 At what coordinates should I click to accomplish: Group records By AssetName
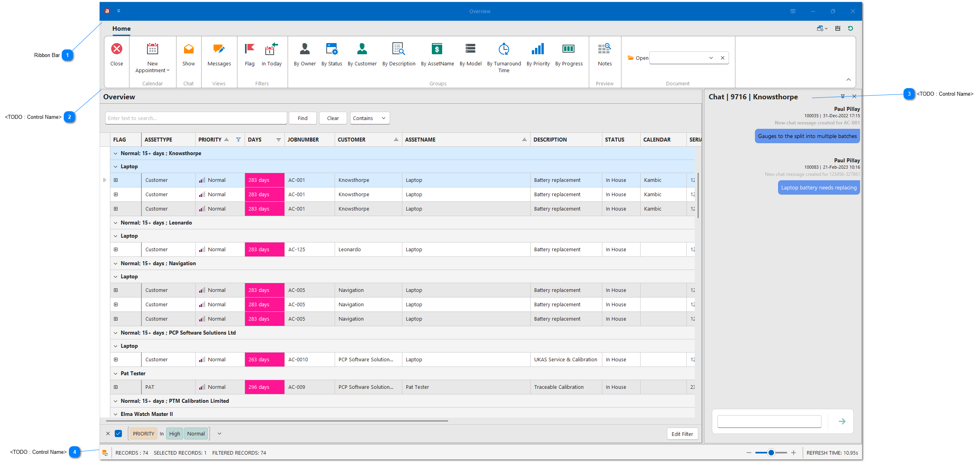coord(437,55)
